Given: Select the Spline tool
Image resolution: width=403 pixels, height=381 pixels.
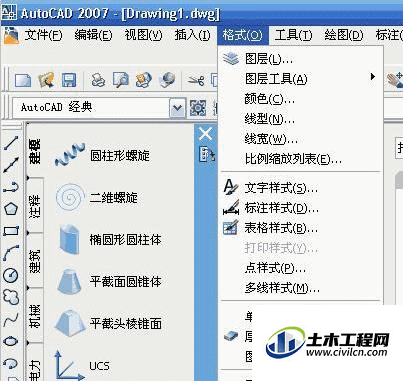Looking at the screenshot, I should click(11, 319).
